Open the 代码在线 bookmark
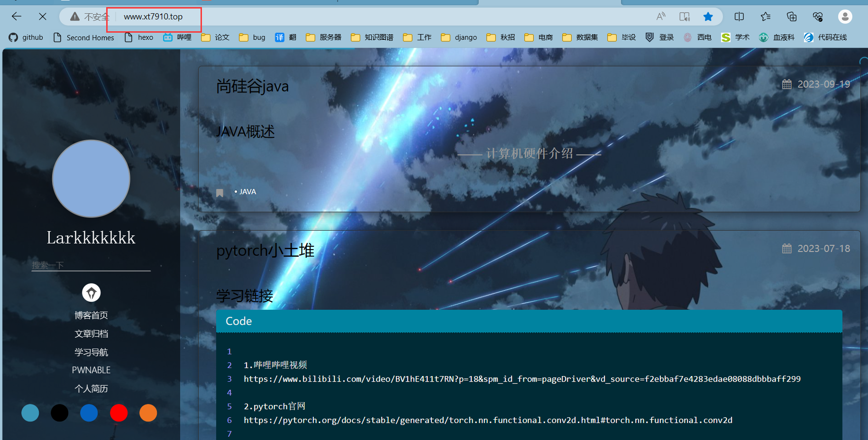The image size is (868, 440). [826, 37]
